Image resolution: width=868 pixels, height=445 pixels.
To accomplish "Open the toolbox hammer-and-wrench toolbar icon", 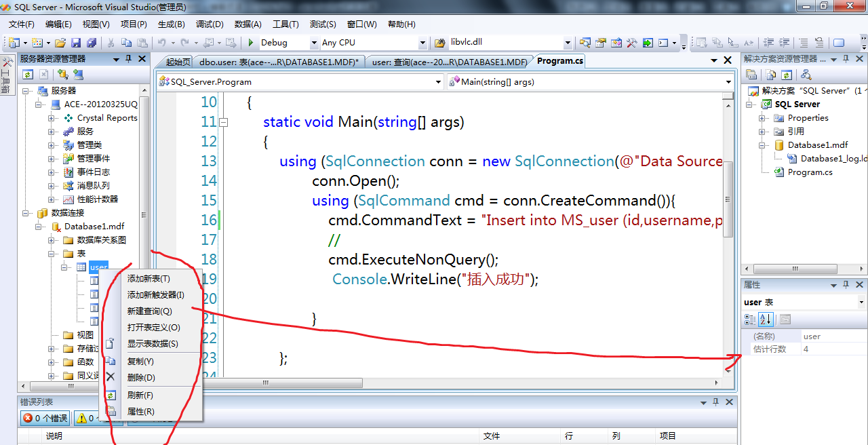I will (631, 43).
